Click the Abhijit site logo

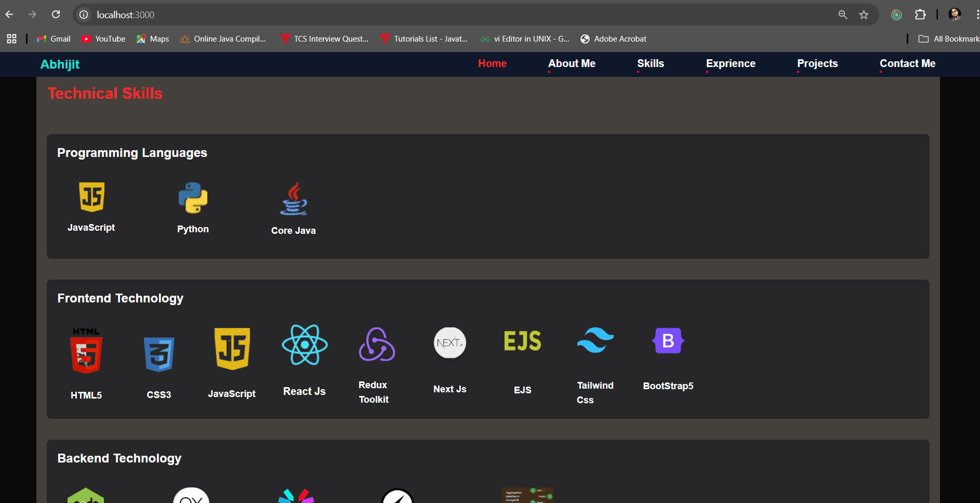tap(60, 64)
